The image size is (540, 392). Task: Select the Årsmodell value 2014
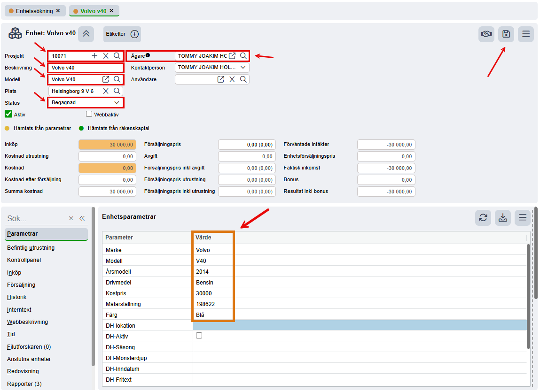pos(202,271)
